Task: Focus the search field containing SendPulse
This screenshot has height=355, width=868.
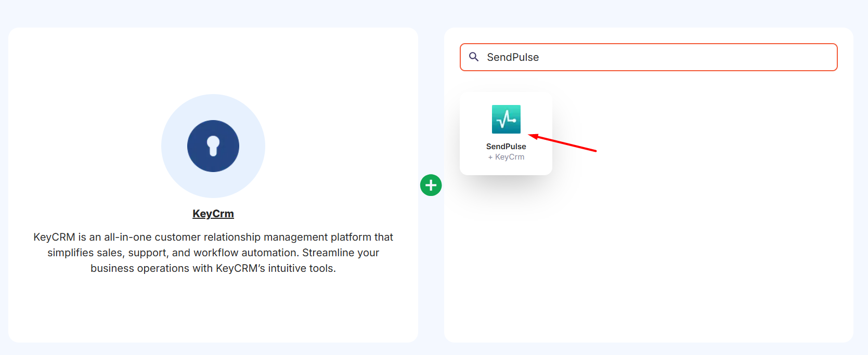Action: point(649,57)
